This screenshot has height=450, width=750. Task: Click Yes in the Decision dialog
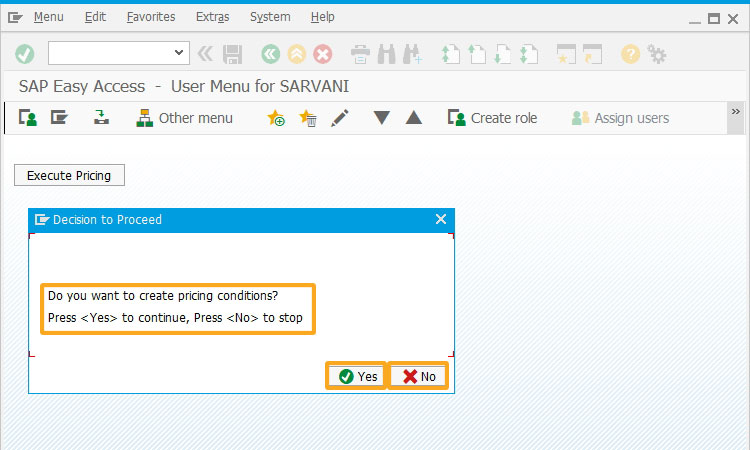pyautogui.click(x=356, y=376)
